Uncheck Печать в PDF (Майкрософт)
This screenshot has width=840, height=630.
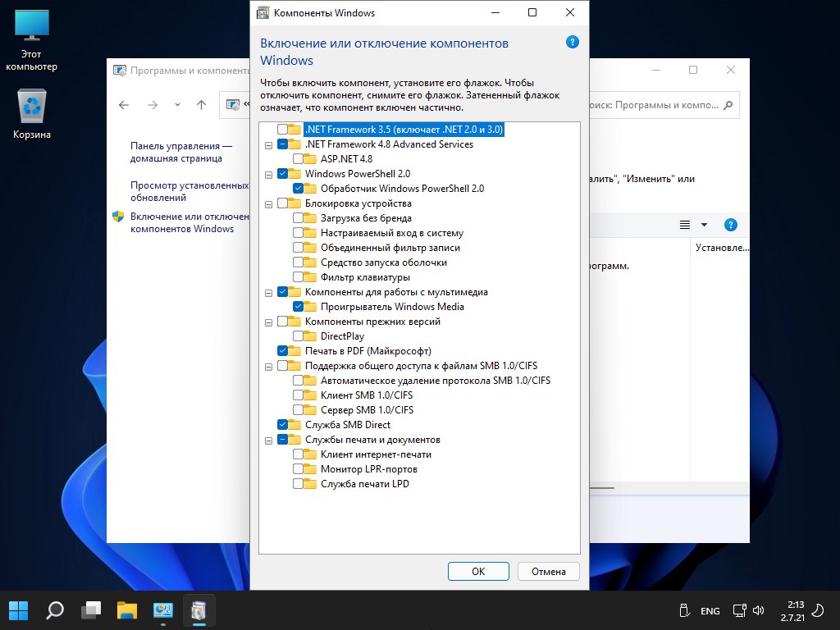click(282, 351)
